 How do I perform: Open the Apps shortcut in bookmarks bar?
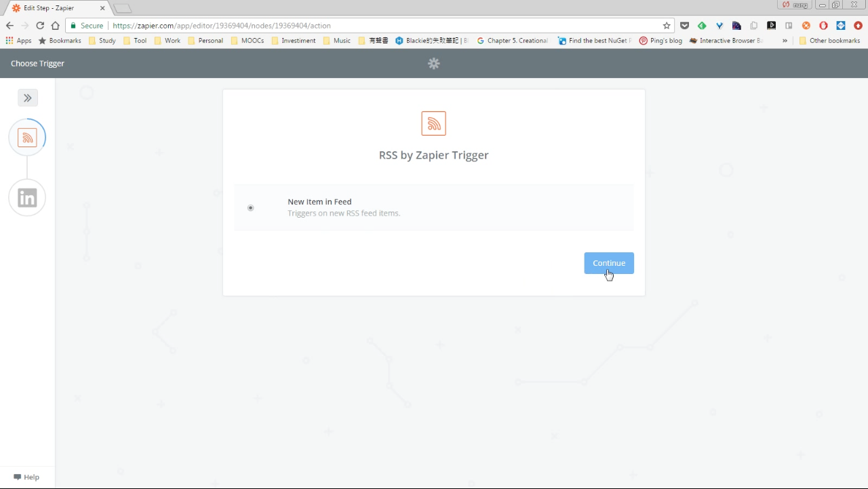tap(18, 41)
